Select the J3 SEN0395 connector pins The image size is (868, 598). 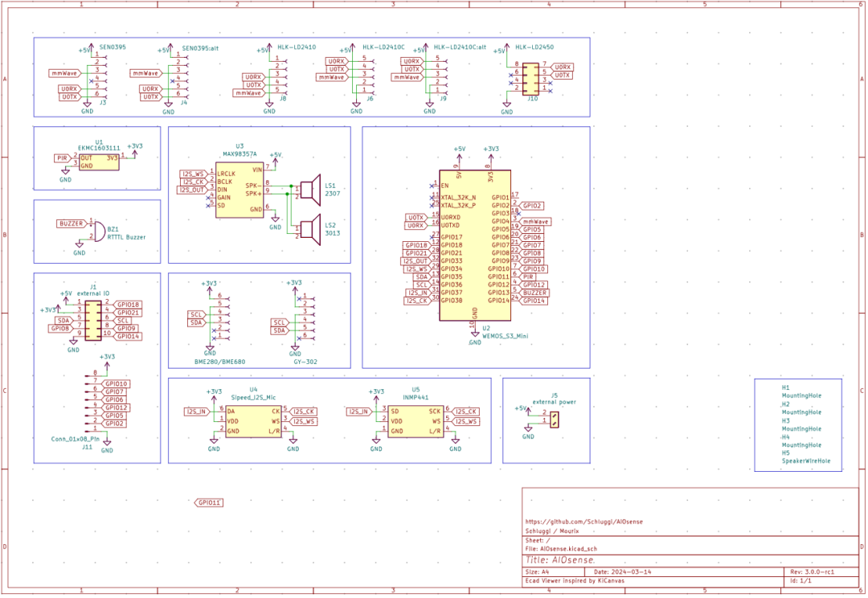[100, 77]
